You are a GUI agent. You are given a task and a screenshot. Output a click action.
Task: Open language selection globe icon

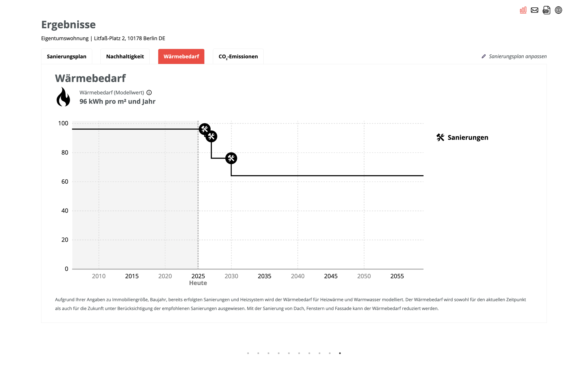[x=558, y=10]
